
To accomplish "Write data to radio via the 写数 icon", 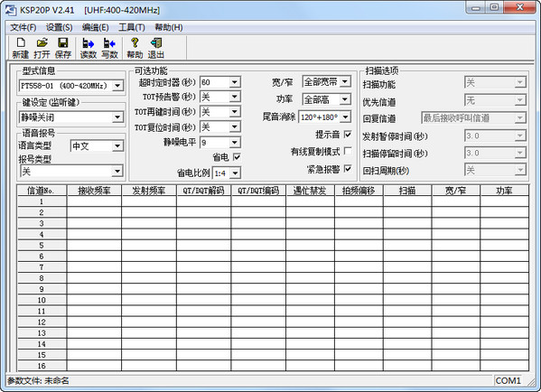I will coord(109,48).
